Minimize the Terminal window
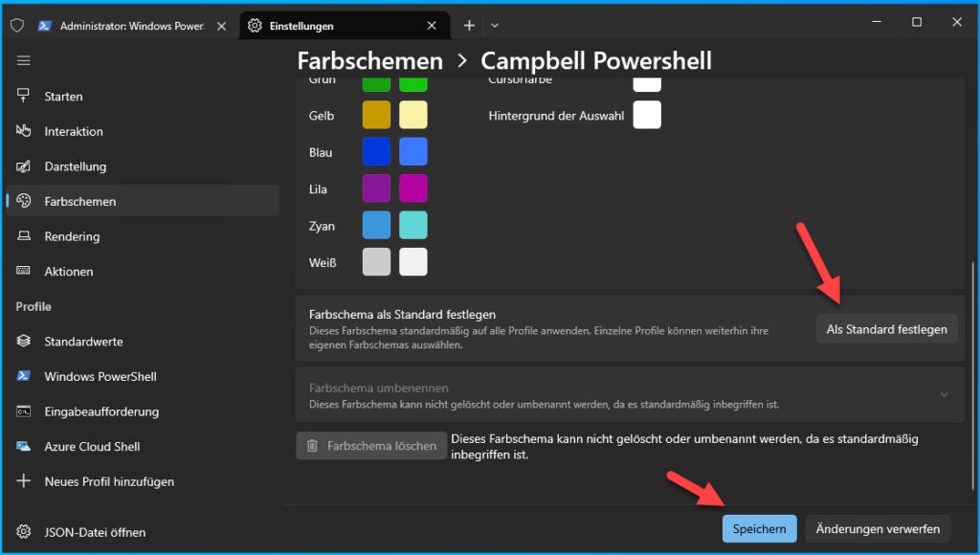Screen dimensions: 980x555 coord(877,22)
